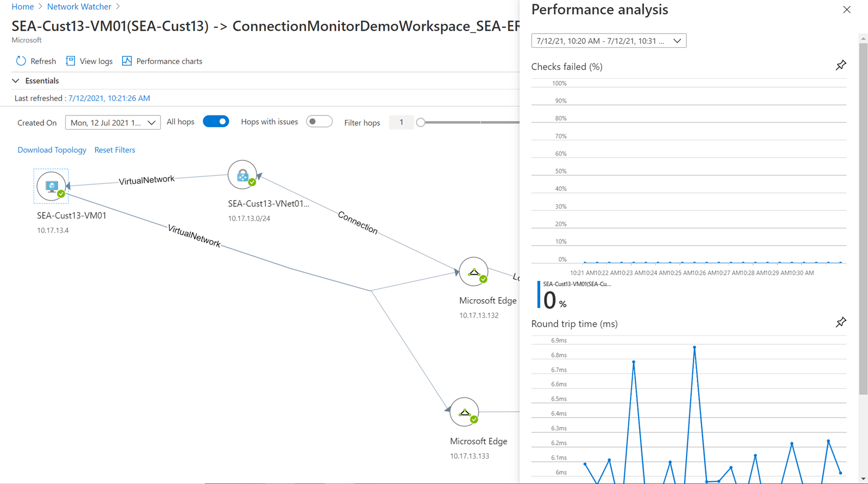Navigate to Network Watcher breadcrumb
This screenshot has width=868, height=484.
coord(79,7)
